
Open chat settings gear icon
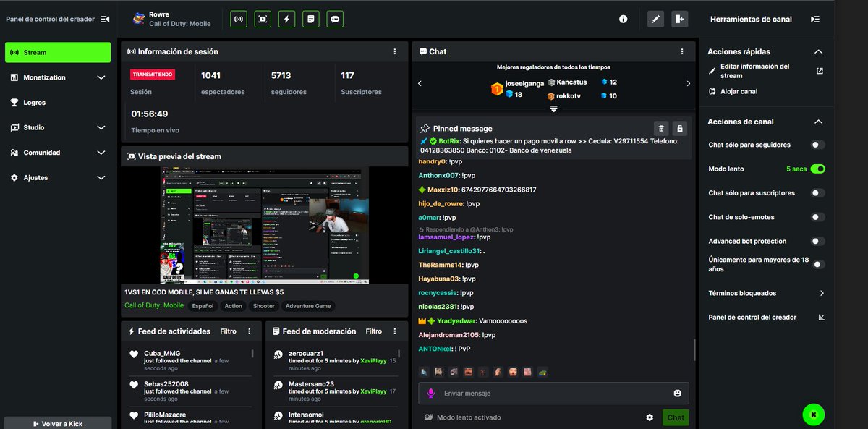(x=650, y=417)
